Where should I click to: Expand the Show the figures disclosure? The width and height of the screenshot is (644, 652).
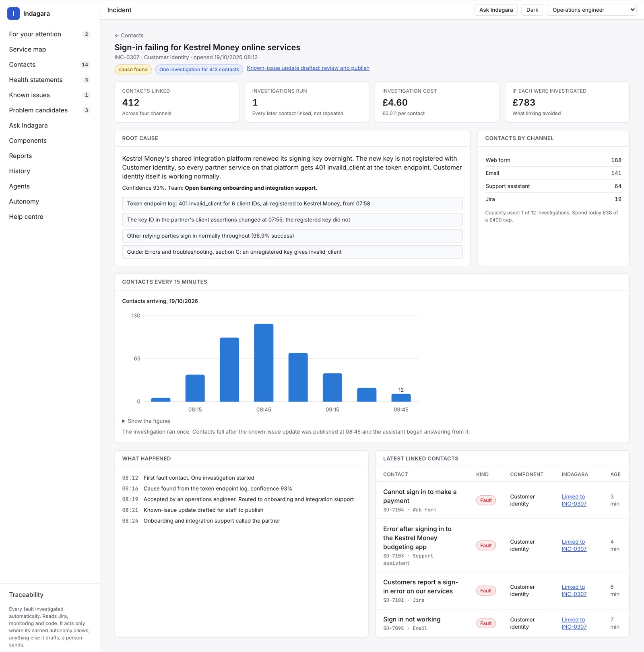pos(147,421)
